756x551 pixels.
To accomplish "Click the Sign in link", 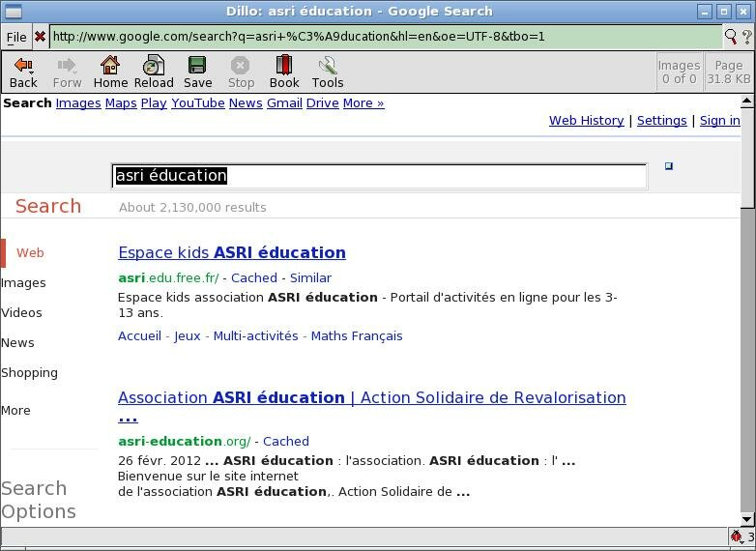I will pyautogui.click(x=720, y=121).
